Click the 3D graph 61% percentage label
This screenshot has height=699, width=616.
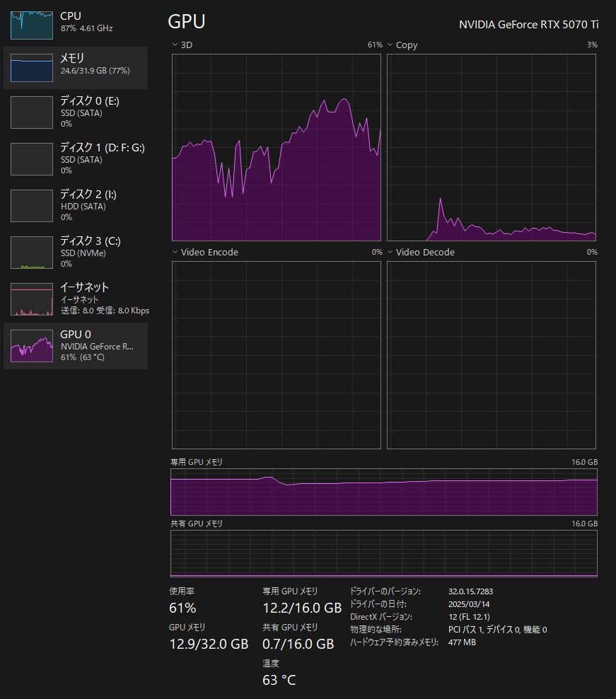375,45
